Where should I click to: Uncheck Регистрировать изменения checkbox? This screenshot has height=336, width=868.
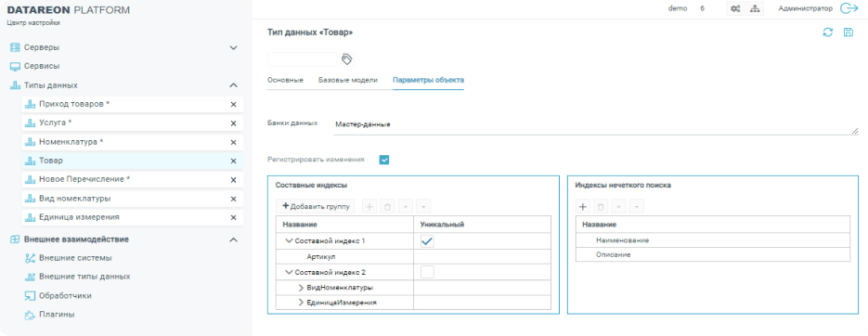[x=384, y=160]
